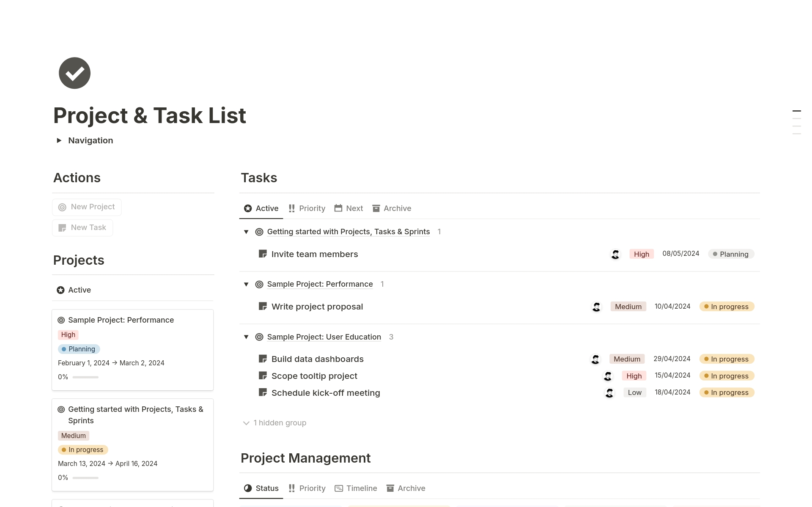Click the High priority tag on "Invite team members"
This screenshot has height=507, width=812.
[x=641, y=254]
